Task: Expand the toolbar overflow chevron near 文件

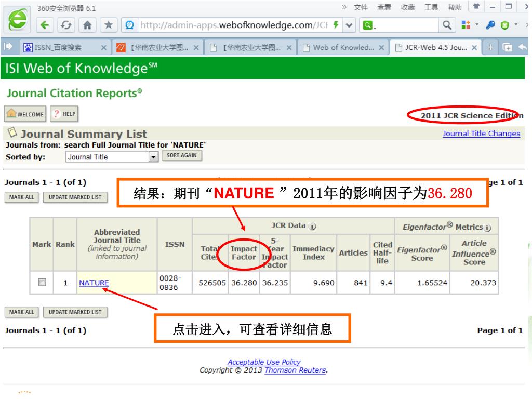Action: (x=344, y=7)
